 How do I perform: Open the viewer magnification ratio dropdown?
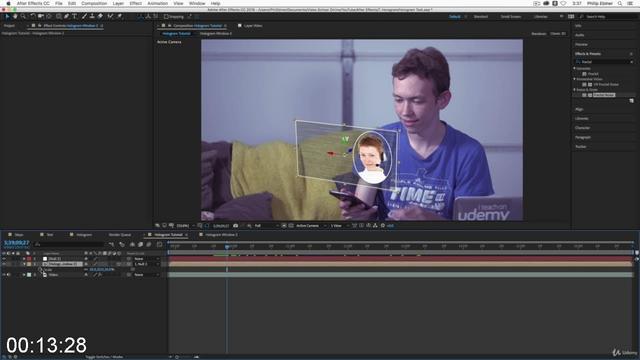click(x=185, y=226)
